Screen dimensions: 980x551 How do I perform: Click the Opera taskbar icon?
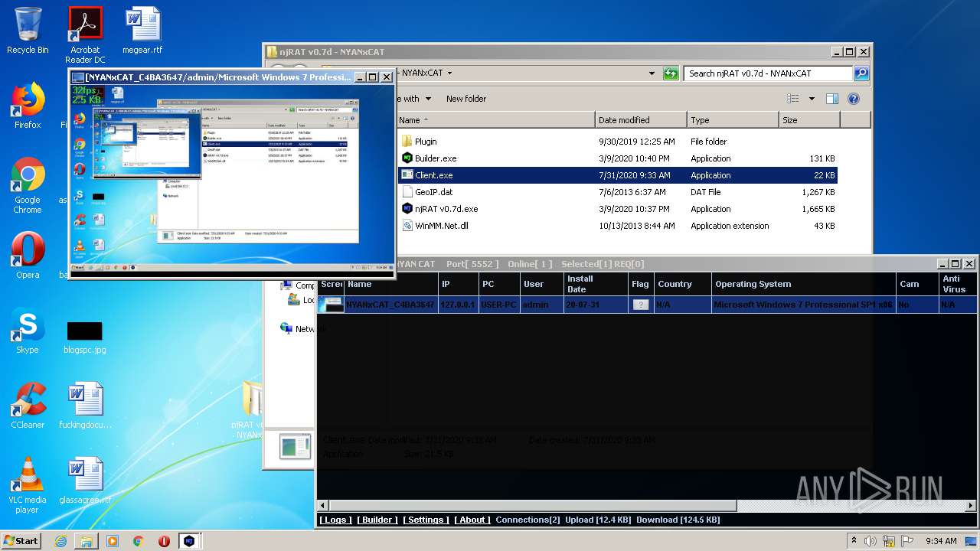tap(164, 541)
